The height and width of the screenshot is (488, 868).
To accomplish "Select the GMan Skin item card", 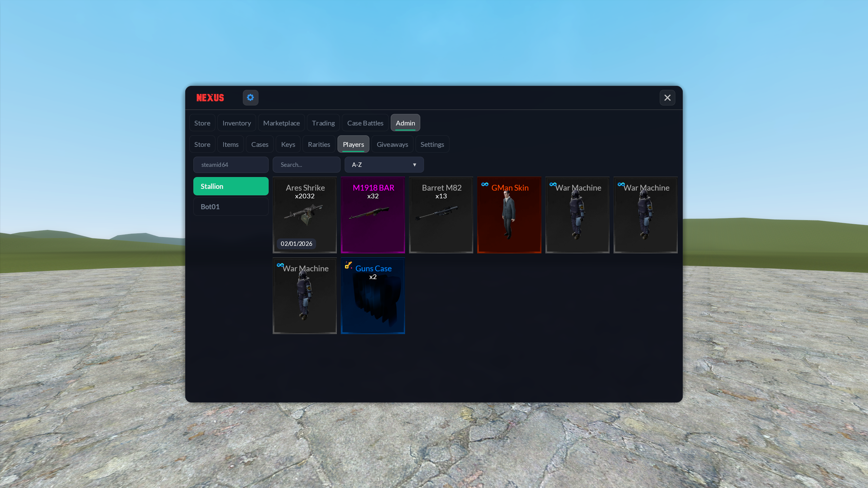I will point(509,215).
